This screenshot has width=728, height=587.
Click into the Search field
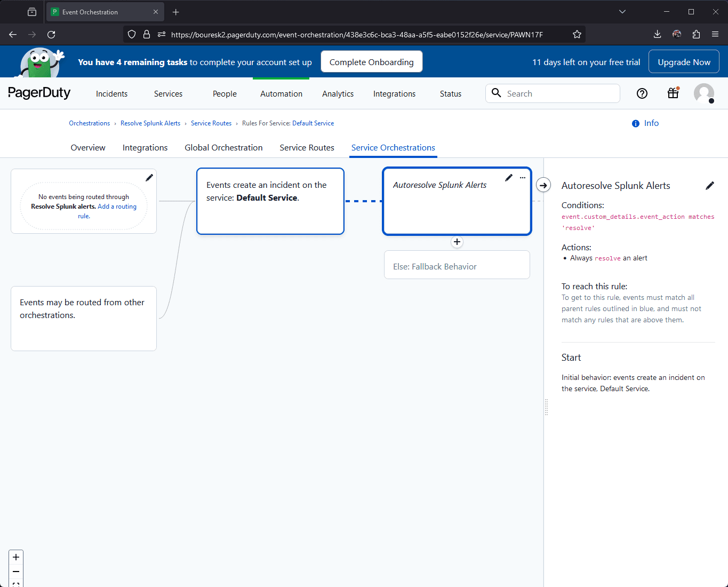click(x=553, y=93)
